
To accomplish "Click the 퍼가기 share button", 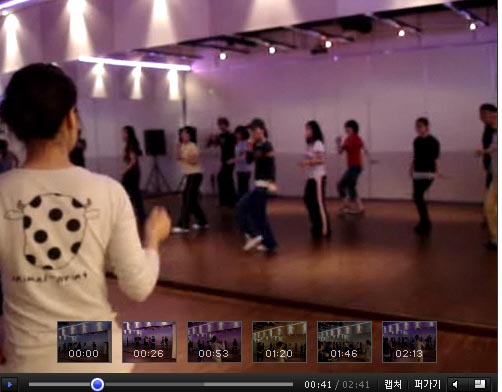I will tap(427, 384).
